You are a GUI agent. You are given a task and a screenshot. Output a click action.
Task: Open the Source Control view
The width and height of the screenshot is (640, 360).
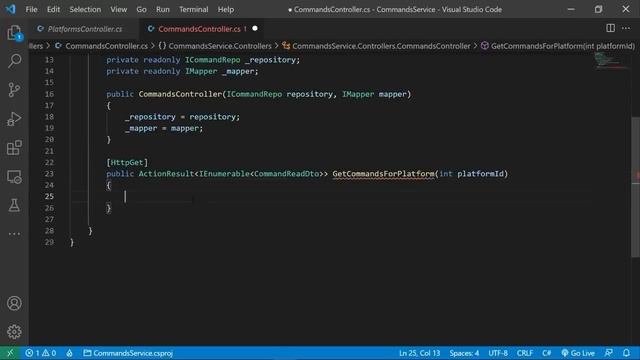pos(14,90)
